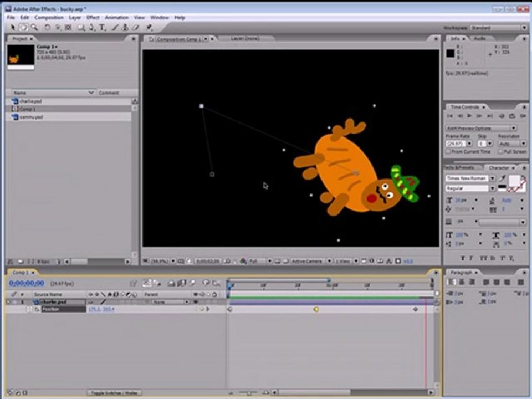Open the Workspace Standard dropdown
Screen dimensions: 532x399
tap(499, 28)
